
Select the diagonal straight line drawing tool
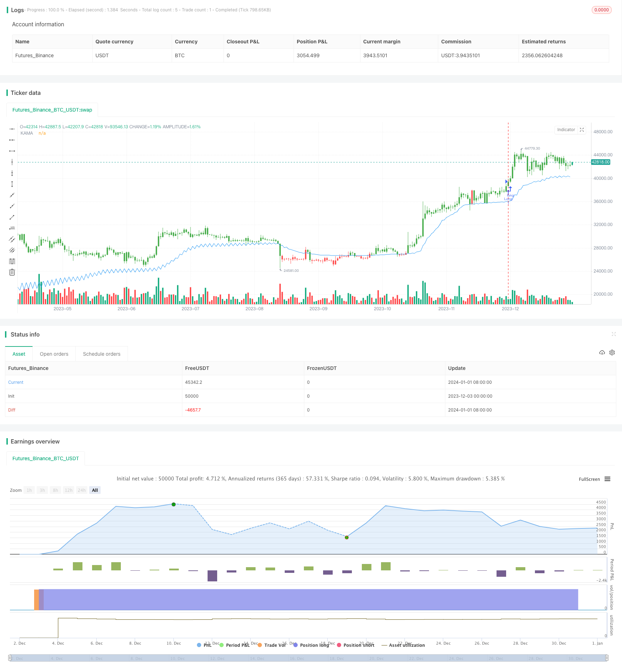click(x=12, y=195)
